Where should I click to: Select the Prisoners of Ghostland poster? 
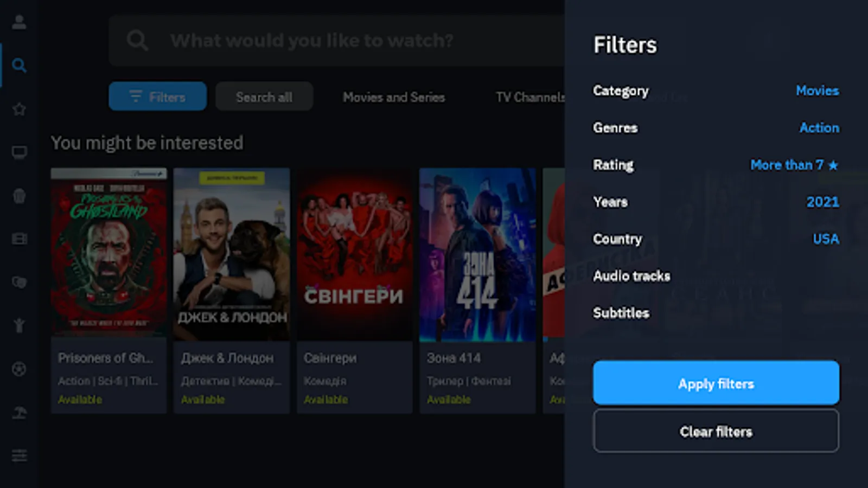108,254
